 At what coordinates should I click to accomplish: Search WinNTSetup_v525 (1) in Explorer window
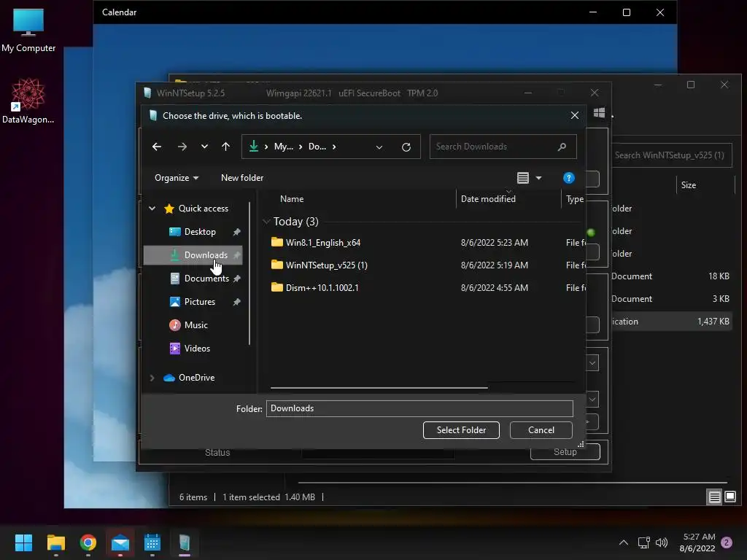(x=671, y=155)
